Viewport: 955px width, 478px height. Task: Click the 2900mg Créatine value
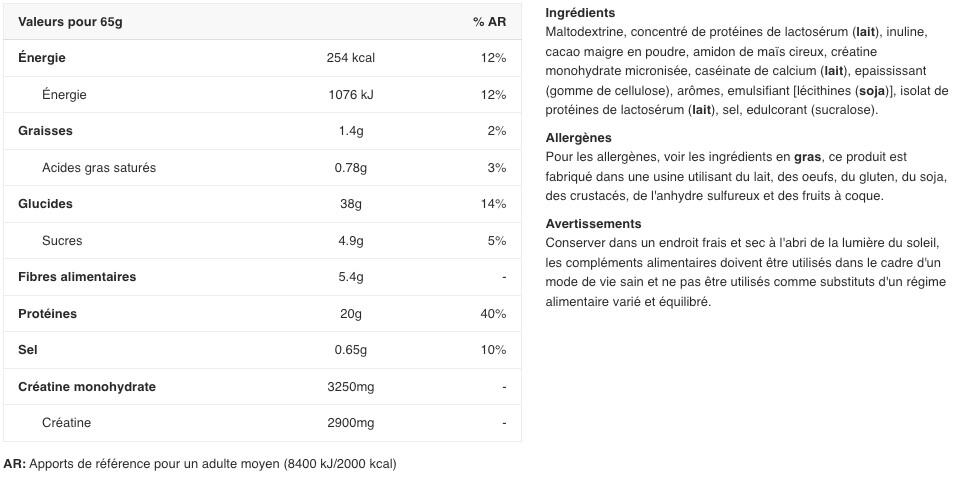[350, 423]
